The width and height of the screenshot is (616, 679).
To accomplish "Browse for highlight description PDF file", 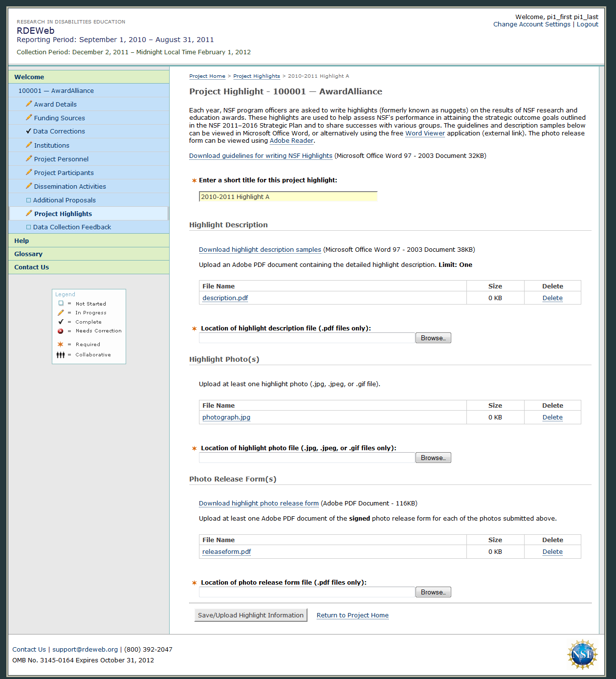I will click(x=433, y=338).
